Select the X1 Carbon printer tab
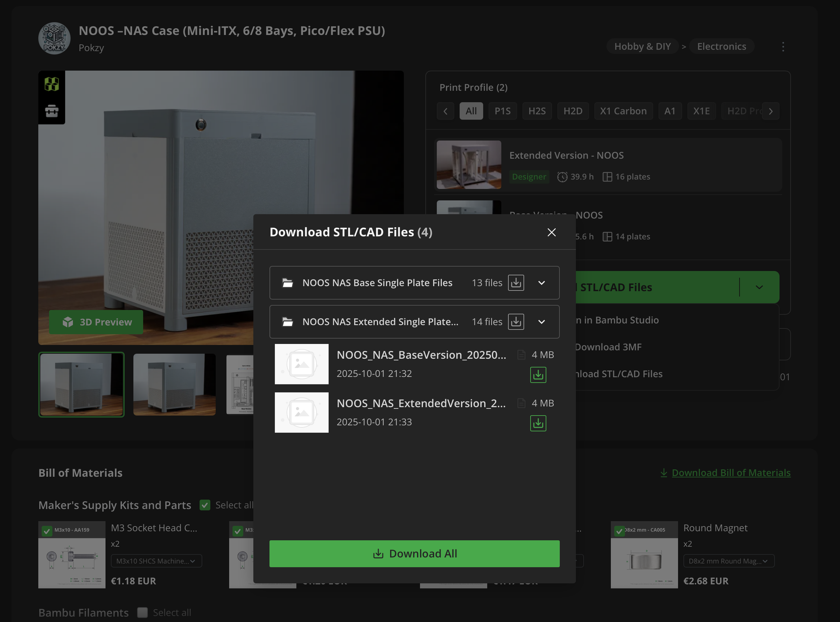Viewport: 840px width, 622px height. tap(623, 111)
